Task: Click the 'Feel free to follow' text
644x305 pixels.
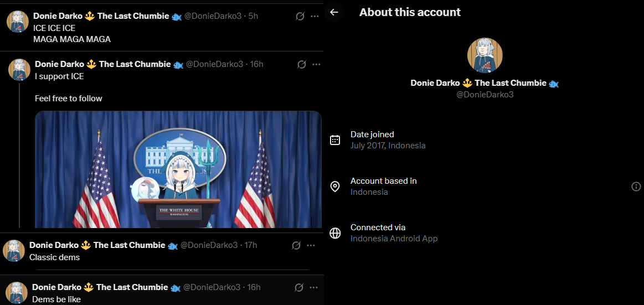Action: (x=68, y=99)
